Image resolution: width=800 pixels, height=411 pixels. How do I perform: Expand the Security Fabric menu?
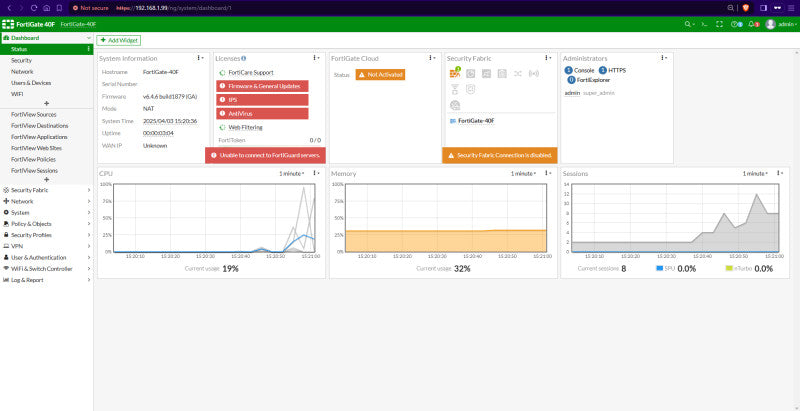pos(46,190)
